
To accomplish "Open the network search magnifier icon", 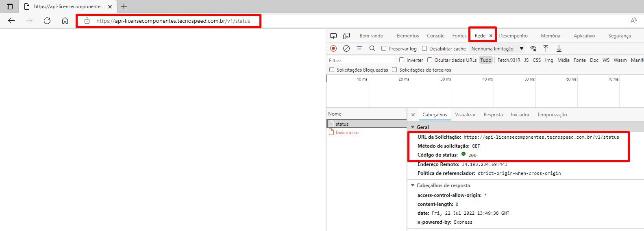I will point(372,48).
